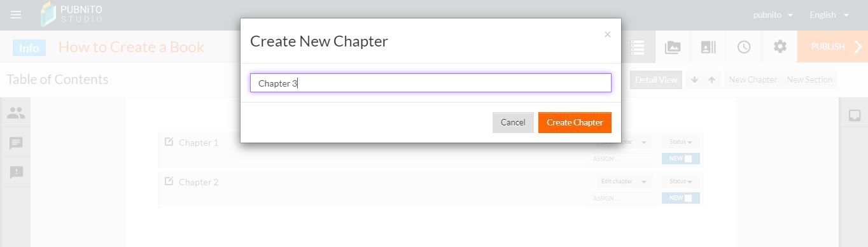
Task: Open book settings gear icon
Action: (x=780, y=46)
